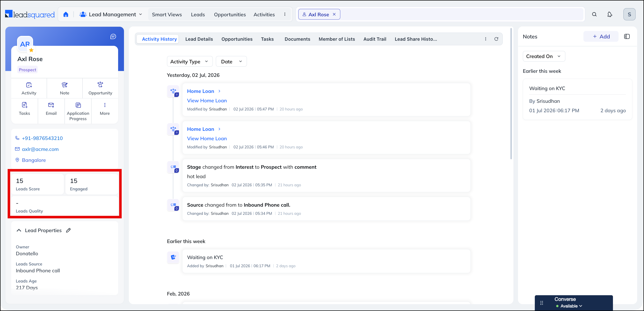Add a new Opportunity for the lead
Screen dimensions: 644x311
coord(100,88)
